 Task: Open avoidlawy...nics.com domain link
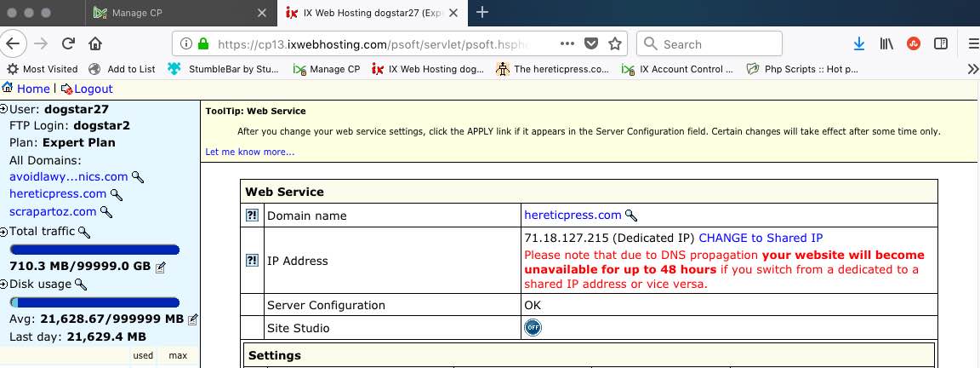69,176
